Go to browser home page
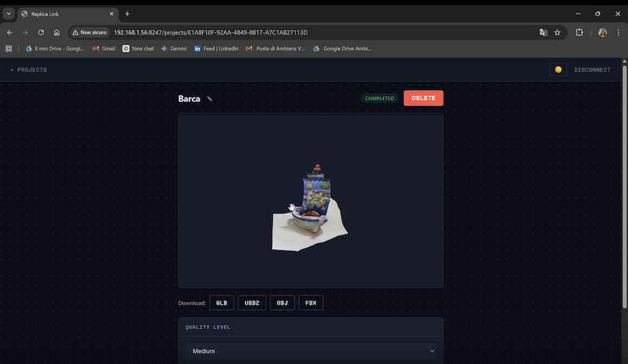628x364 pixels. [57, 33]
